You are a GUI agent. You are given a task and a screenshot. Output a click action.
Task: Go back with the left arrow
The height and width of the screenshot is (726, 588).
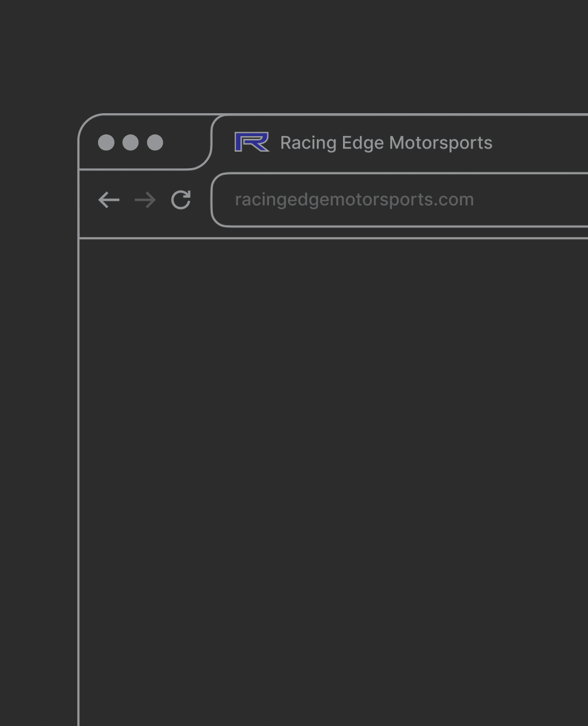point(109,200)
